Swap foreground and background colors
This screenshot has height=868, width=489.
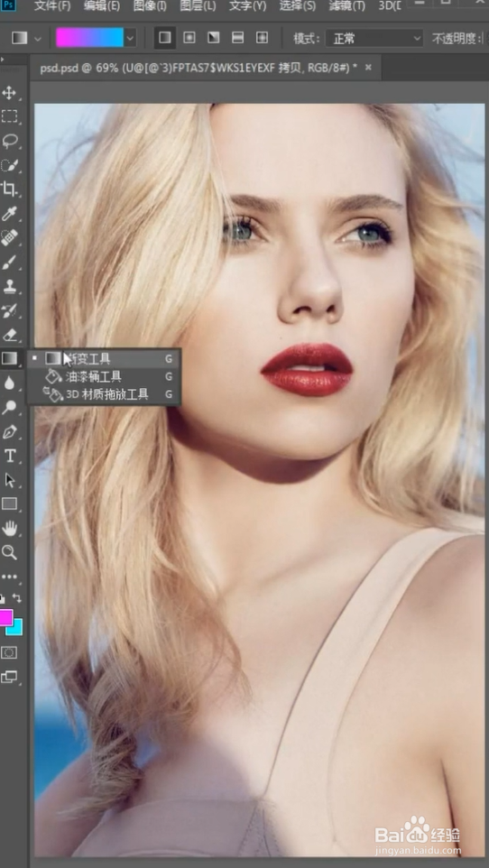[x=17, y=598]
